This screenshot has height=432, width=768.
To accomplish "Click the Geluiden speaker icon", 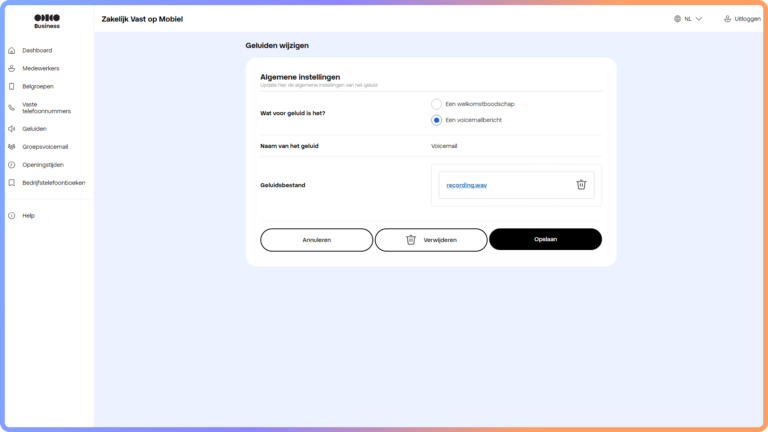I will [x=12, y=129].
